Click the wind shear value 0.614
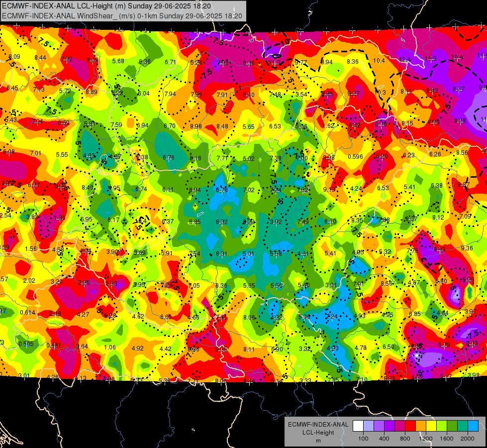Viewport: 487px width, 448px height. click(28, 313)
